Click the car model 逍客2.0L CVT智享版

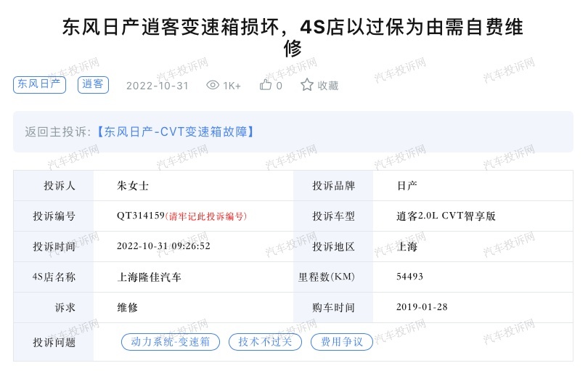click(446, 216)
